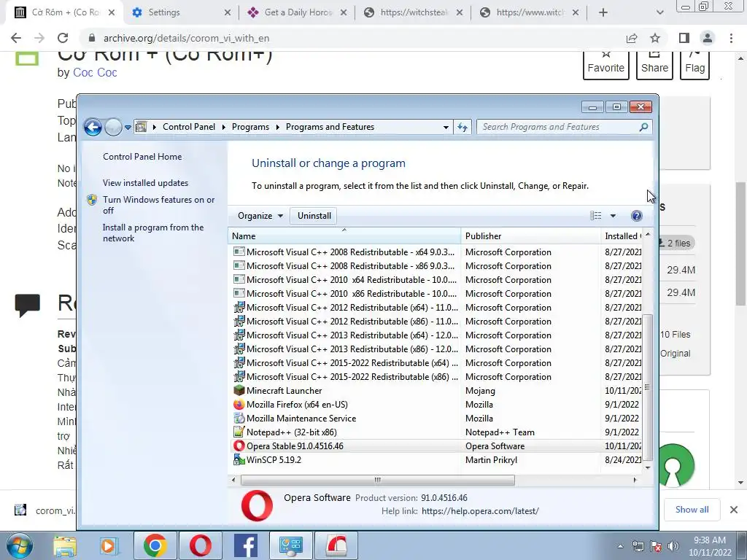The width and height of the screenshot is (747, 560).
Task: Open Turn Windows features on or off
Action: coord(158,205)
